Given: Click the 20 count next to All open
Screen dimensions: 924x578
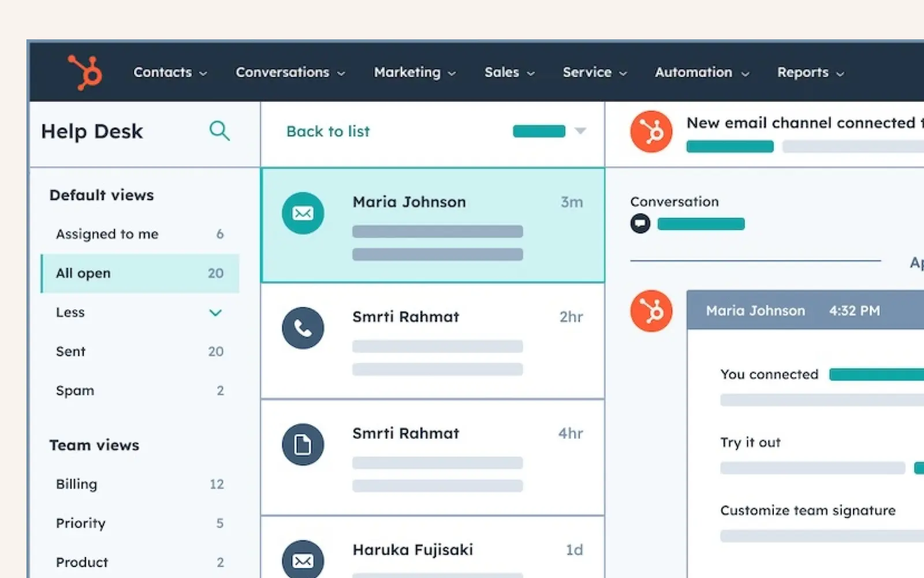Looking at the screenshot, I should (x=215, y=273).
